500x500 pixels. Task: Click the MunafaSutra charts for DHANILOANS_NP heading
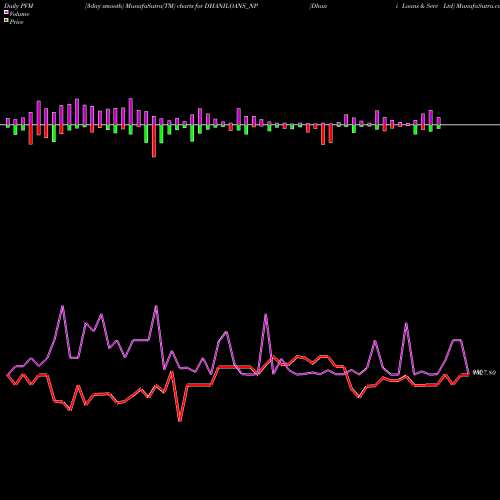(171, 6)
